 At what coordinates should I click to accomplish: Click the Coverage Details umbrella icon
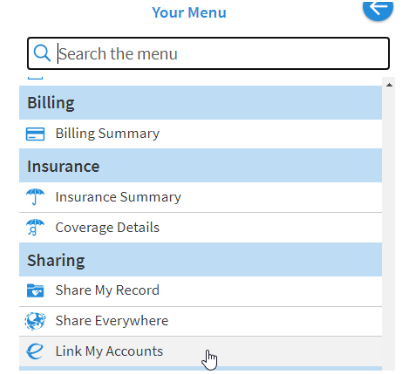[x=35, y=227]
